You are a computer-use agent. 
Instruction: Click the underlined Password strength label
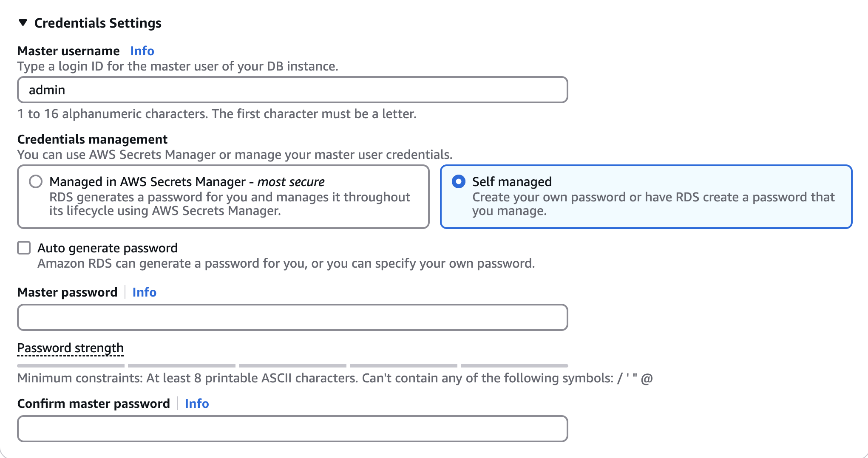(70, 348)
